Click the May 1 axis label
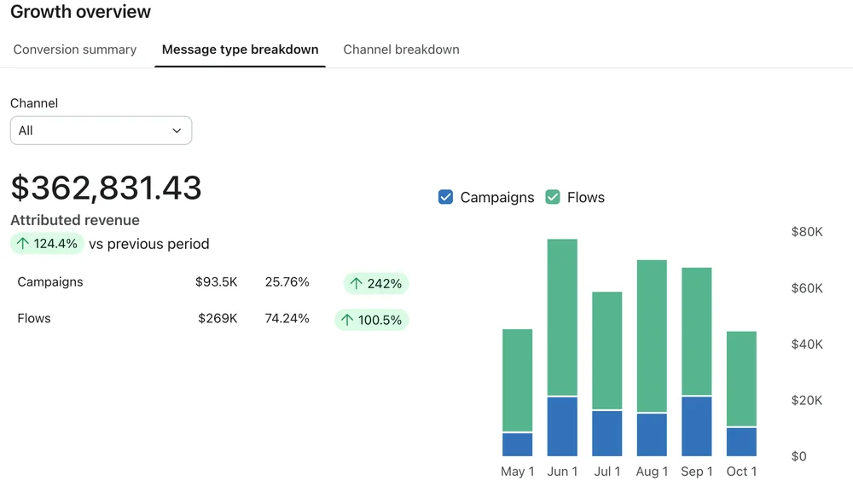853x504 pixels. pos(518,472)
